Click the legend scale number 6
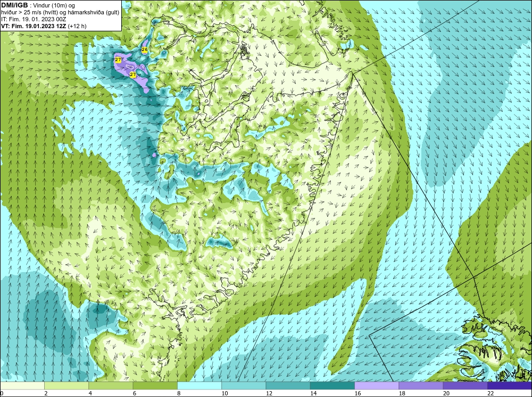Screen dimensions: 532x397 135,393
